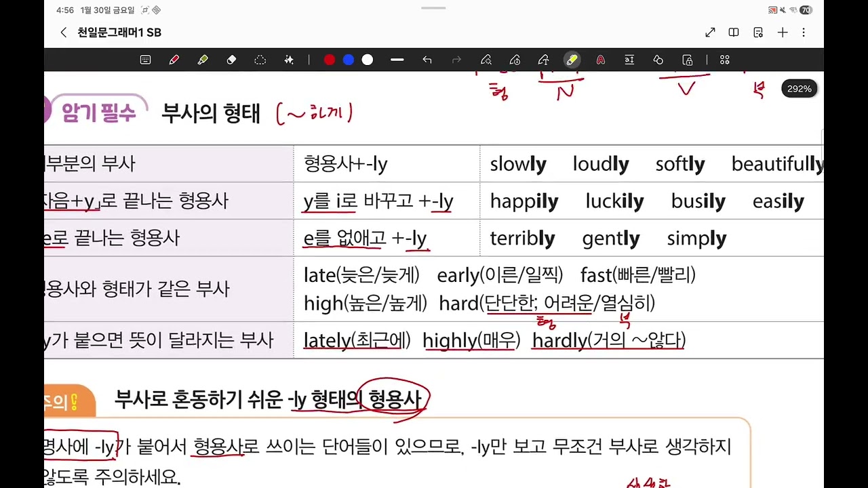The image size is (868, 488).
Task: Tap the screen cast status icon
Action: tap(772, 10)
